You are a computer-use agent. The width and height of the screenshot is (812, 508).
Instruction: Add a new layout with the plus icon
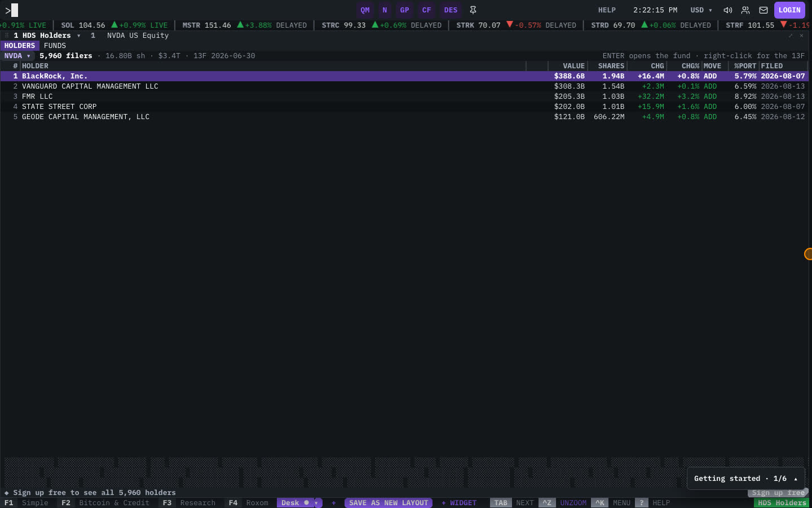334,503
